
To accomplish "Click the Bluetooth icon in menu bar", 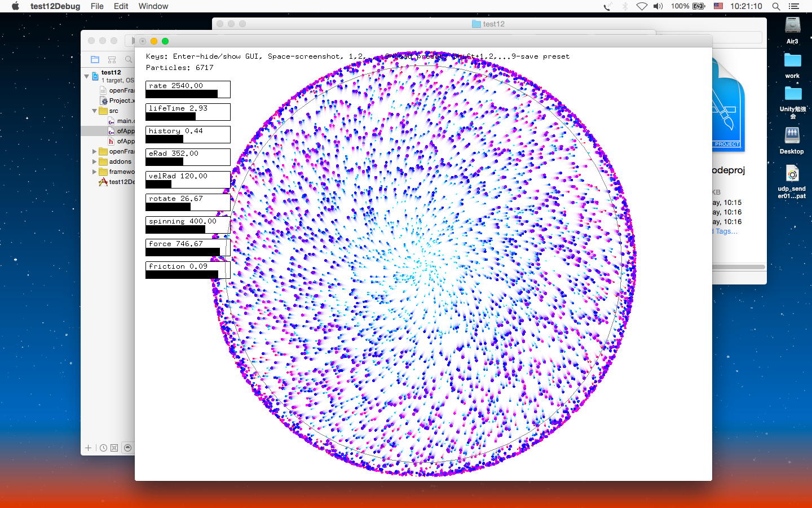I will [625, 6].
